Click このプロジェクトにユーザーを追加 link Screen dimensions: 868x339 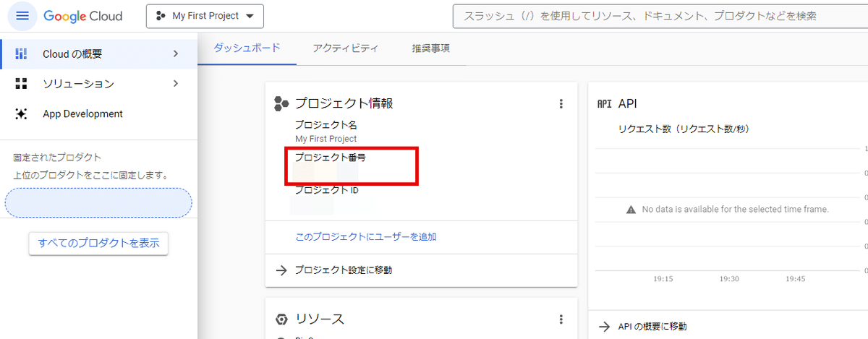366,236
